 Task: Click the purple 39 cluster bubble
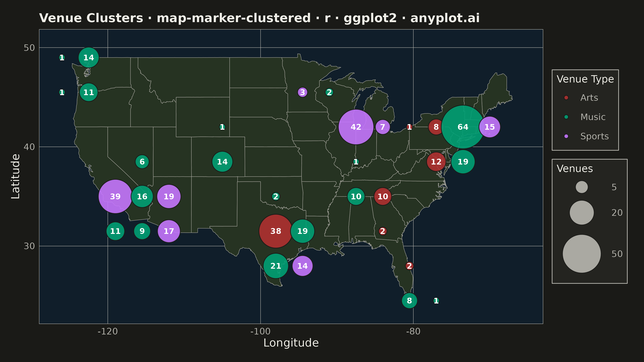(x=115, y=196)
